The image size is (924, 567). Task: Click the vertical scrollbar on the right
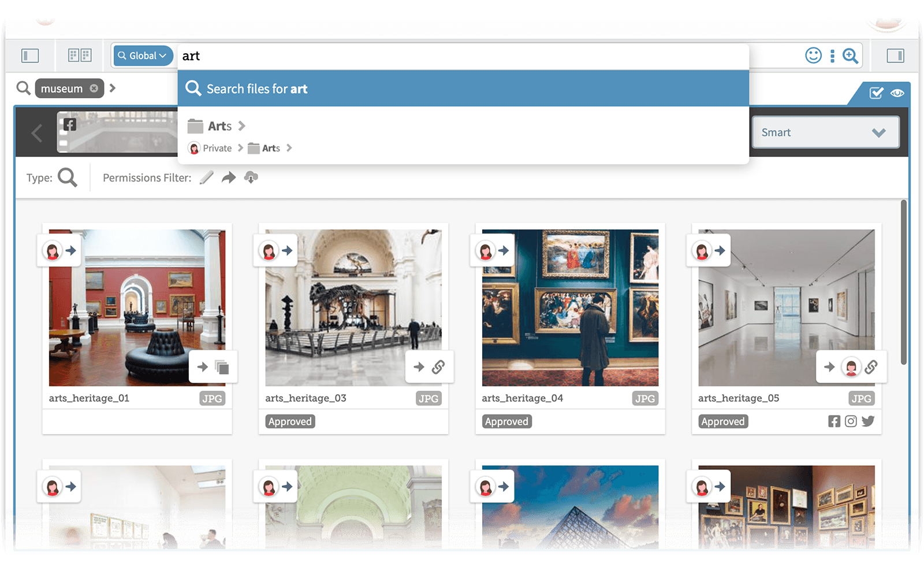coord(904,282)
